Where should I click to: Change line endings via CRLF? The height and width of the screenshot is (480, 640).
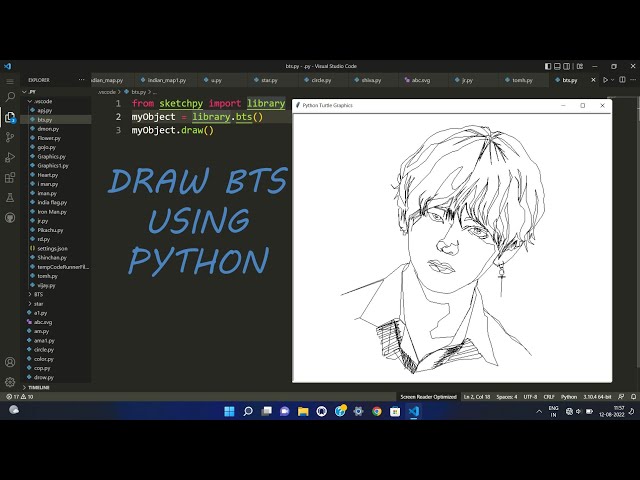click(549, 397)
